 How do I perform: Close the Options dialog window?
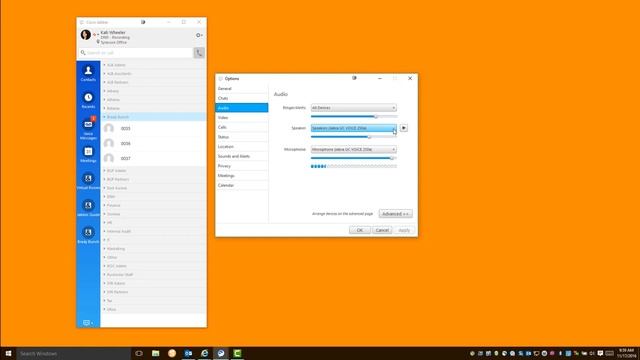pyautogui.click(x=410, y=78)
